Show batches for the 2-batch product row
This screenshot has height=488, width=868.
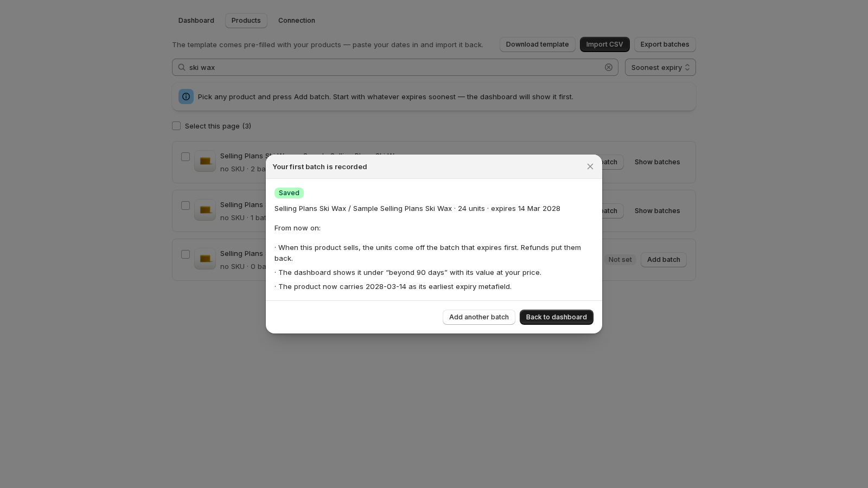coord(657,162)
